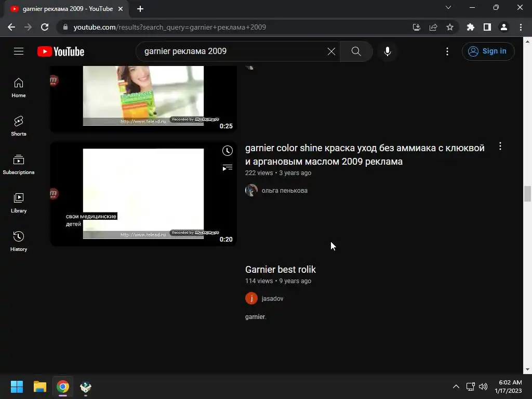The width and height of the screenshot is (532, 399).
Task: Reload the YouTube page
Action: (x=45, y=27)
